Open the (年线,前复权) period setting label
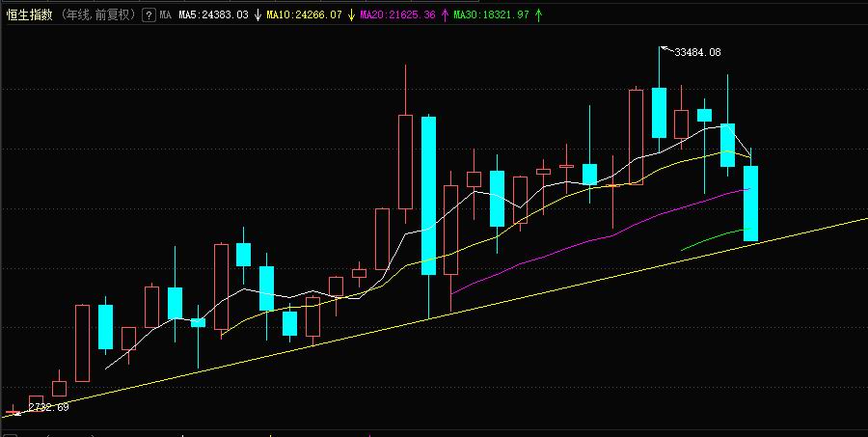868x437 pixels. coord(98,15)
